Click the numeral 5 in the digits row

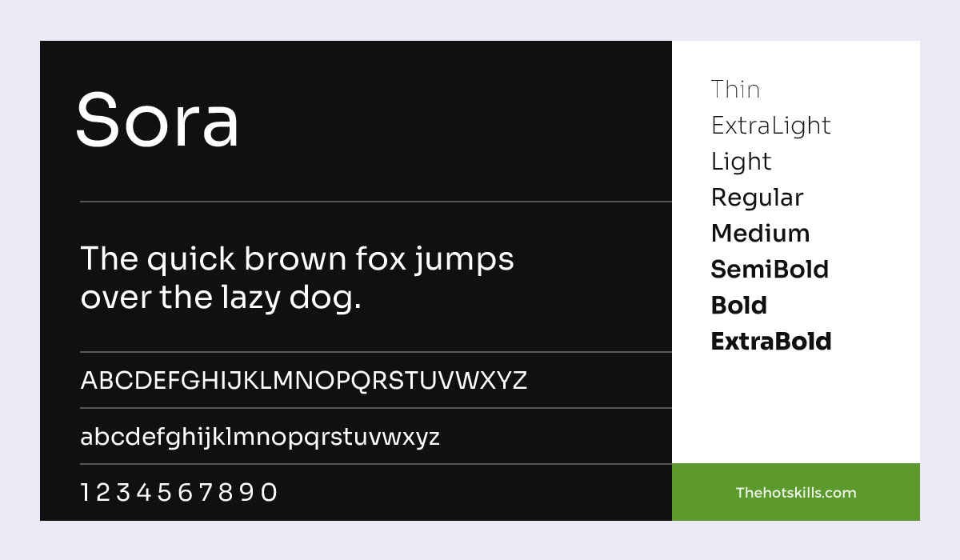[x=165, y=493]
